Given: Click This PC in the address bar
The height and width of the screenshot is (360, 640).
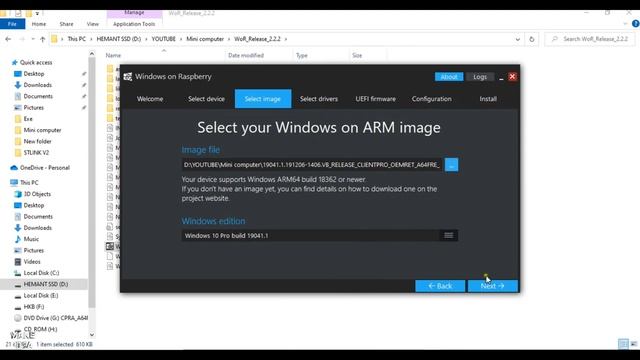Looking at the screenshot, I should point(77,39).
